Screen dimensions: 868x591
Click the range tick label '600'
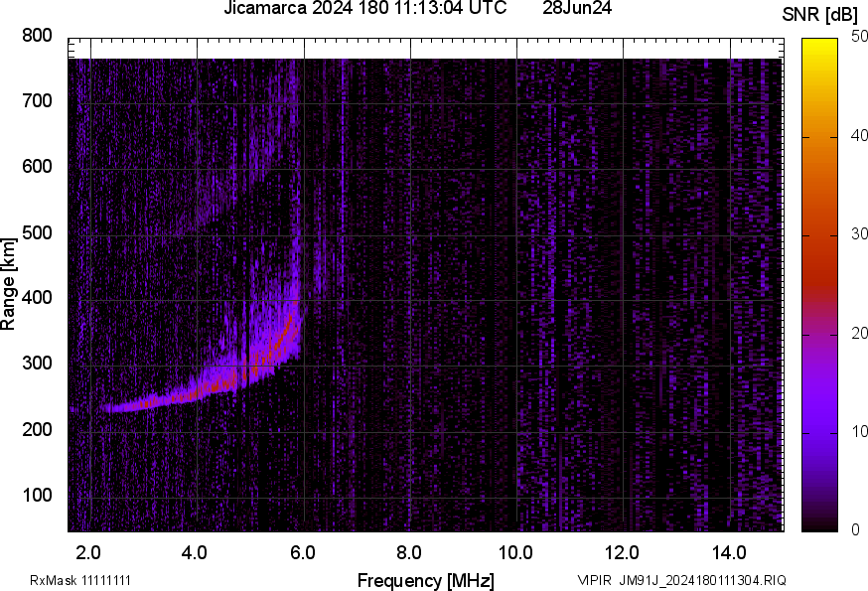(37, 166)
